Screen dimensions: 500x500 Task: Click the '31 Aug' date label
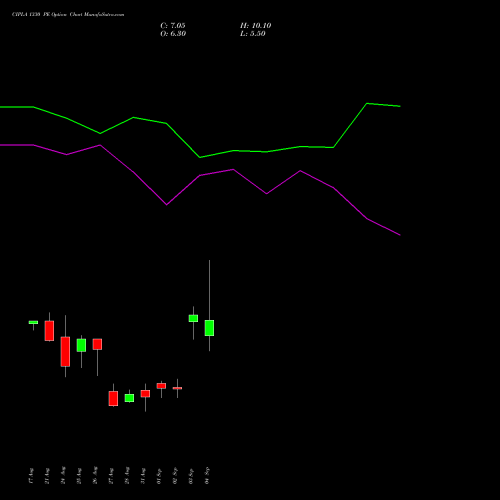(143, 476)
